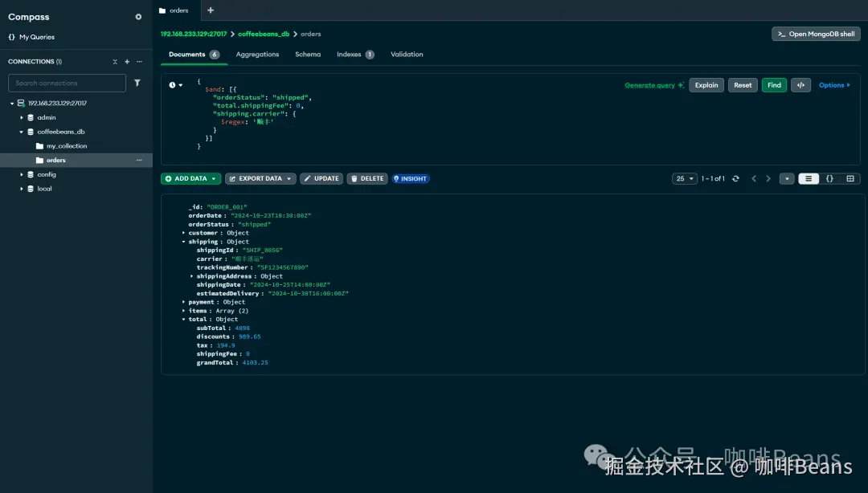
Task: Click the shippingId value "SHIP_0056"
Action: (x=262, y=251)
